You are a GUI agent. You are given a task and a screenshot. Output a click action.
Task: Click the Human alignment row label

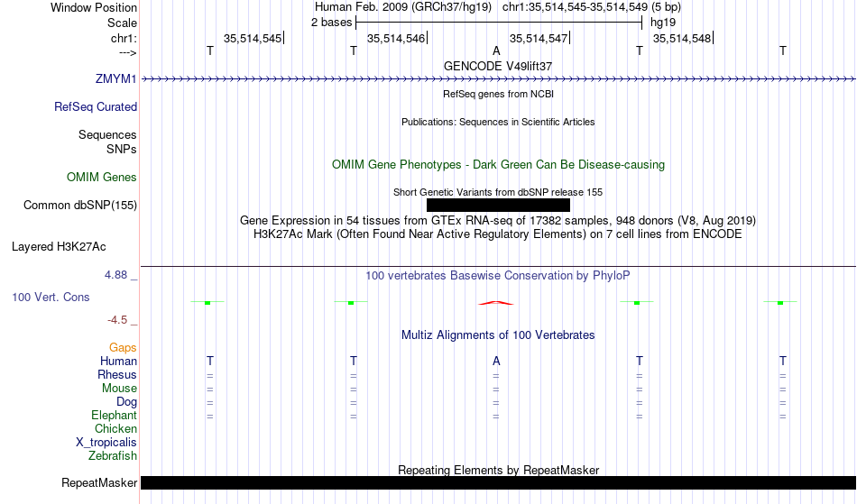pyautogui.click(x=118, y=361)
